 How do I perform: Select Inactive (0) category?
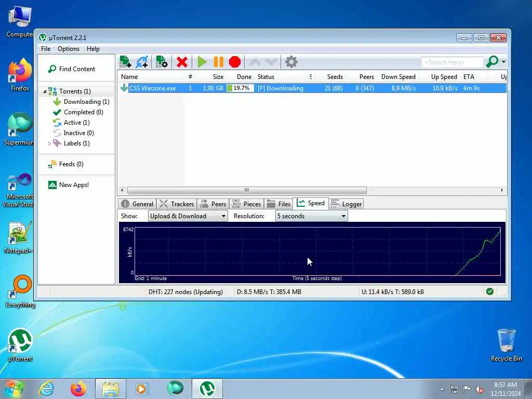pyautogui.click(x=79, y=133)
